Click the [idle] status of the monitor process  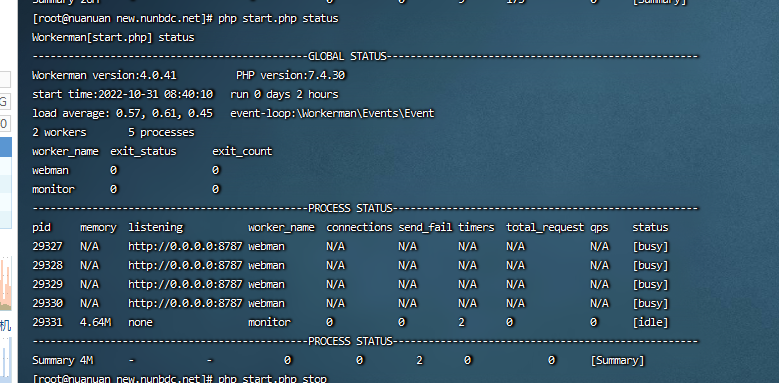[650, 322]
